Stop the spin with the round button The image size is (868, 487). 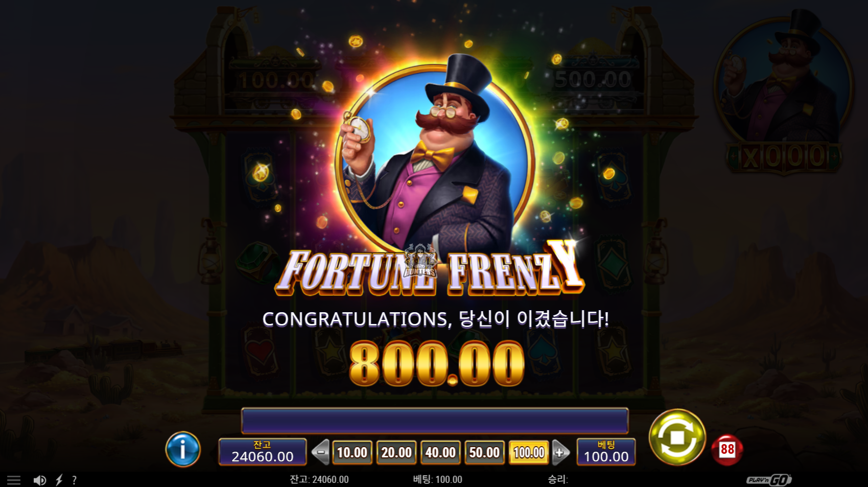click(677, 437)
